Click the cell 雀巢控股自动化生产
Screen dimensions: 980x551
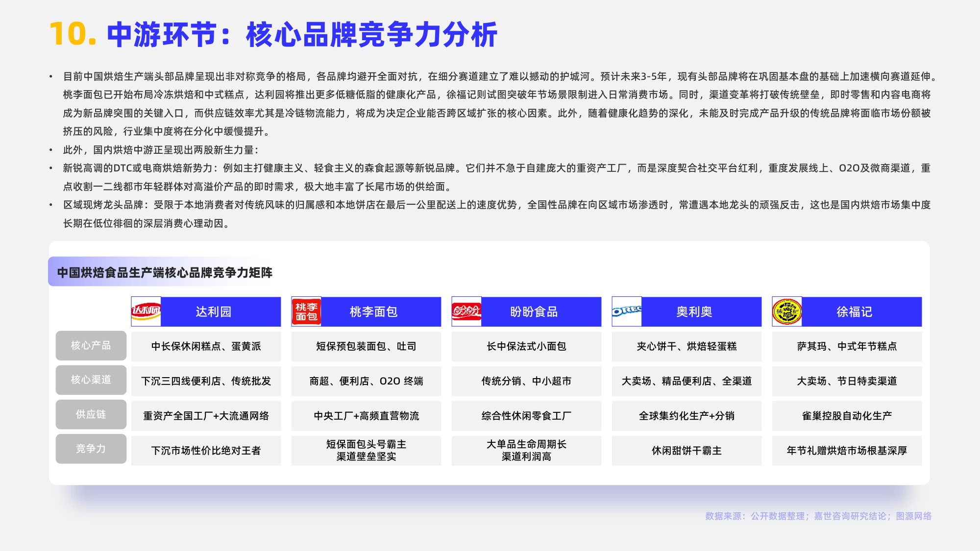[847, 416]
